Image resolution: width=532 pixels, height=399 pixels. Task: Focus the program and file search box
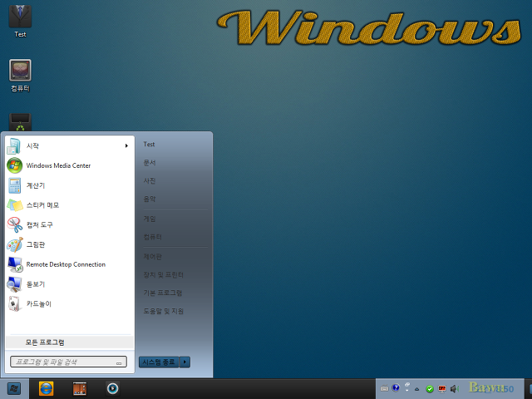(x=68, y=362)
